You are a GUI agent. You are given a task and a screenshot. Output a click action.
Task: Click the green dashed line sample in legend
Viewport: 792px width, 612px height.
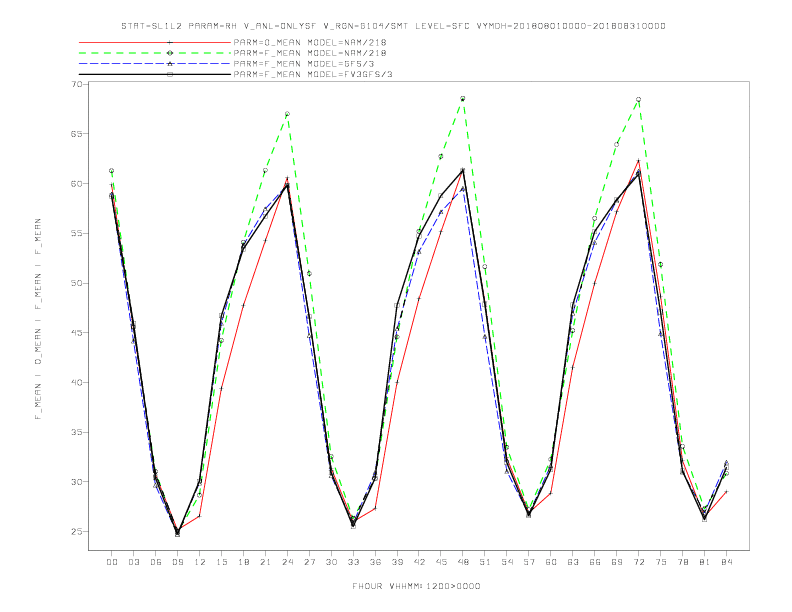[155, 53]
